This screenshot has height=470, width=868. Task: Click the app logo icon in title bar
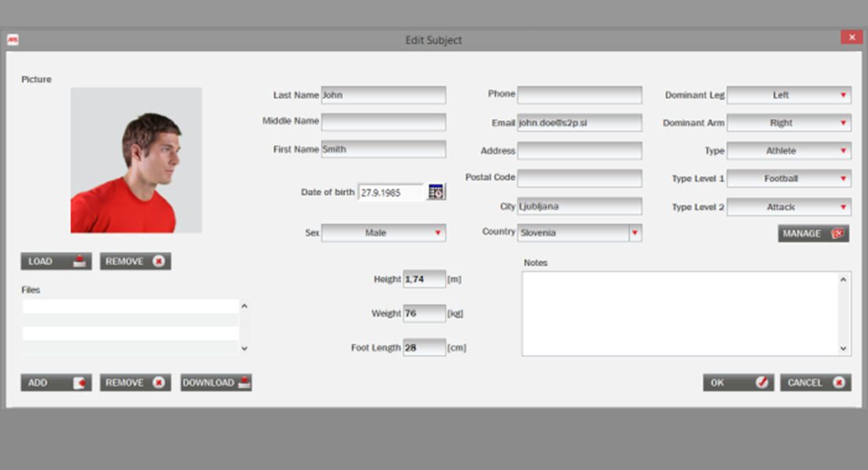(x=13, y=40)
